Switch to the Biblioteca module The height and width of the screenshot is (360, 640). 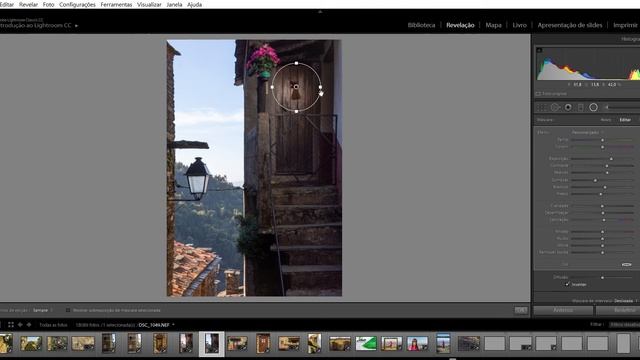pyautogui.click(x=421, y=25)
